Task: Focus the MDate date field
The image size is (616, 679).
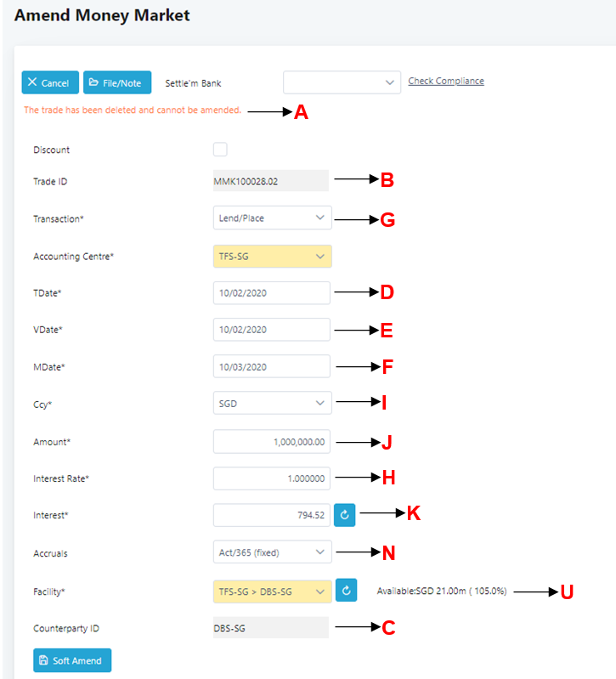Action: click(x=271, y=367)
